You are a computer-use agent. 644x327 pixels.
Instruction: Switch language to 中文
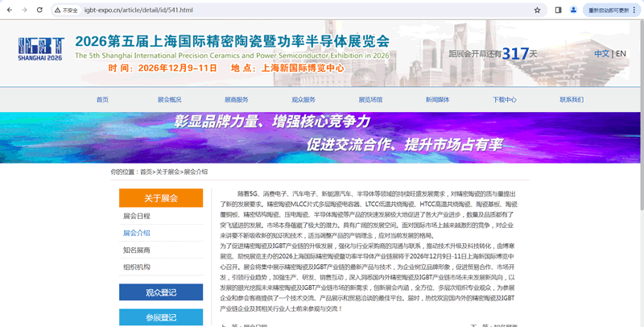pyautogui.click(x=601, y=54)
